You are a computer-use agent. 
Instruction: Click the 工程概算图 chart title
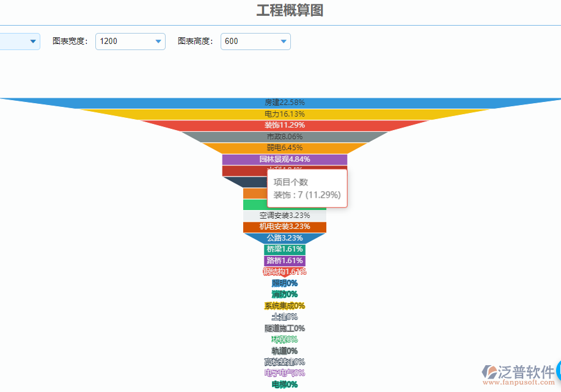(290, 11)
